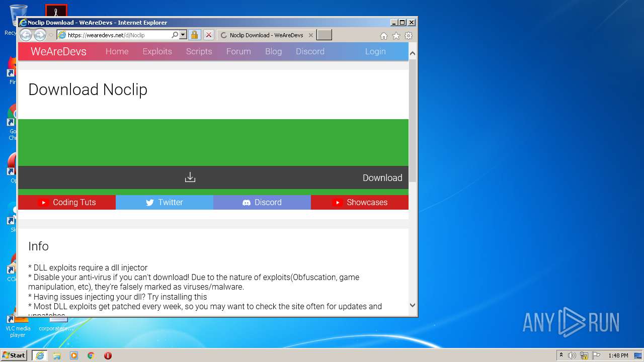Open the Exploits nav item
Viewport: 644px width, 362px height.
point(157,51)
